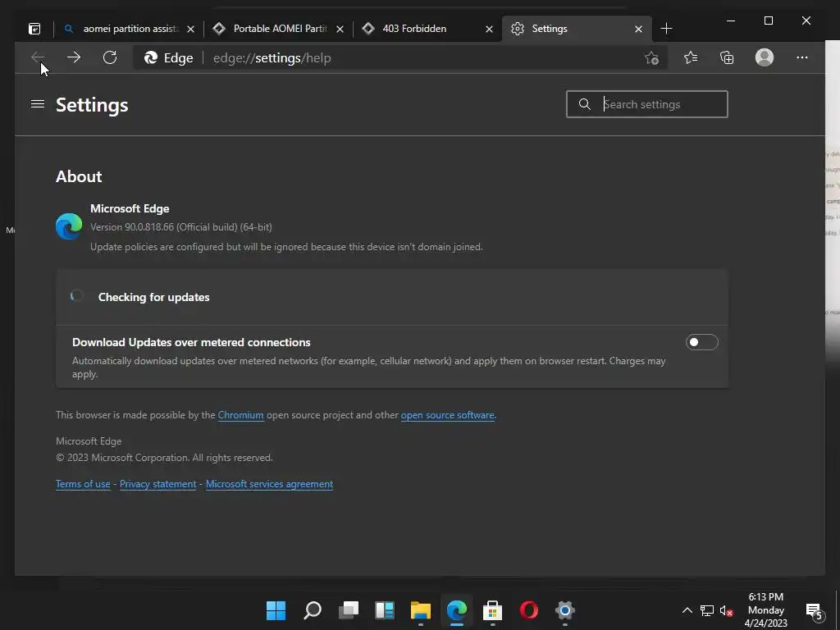840x630 pixels.
Task: Open the notification center icon
Action: [815, 610]
